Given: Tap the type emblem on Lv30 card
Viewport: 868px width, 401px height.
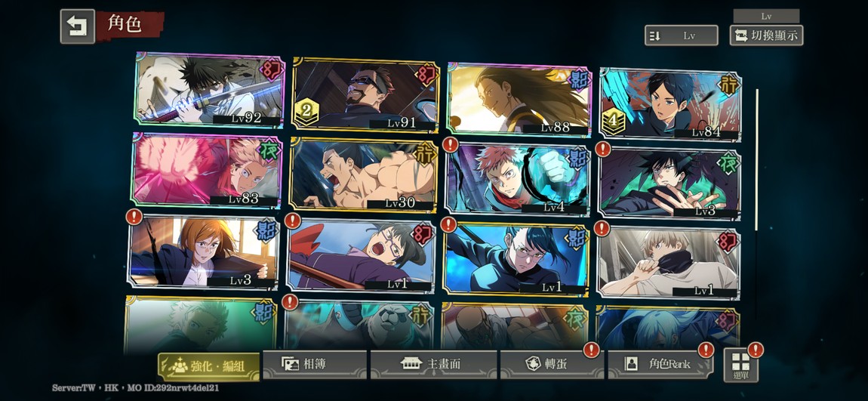Looking at the screenshot, I should pos(425,153).
